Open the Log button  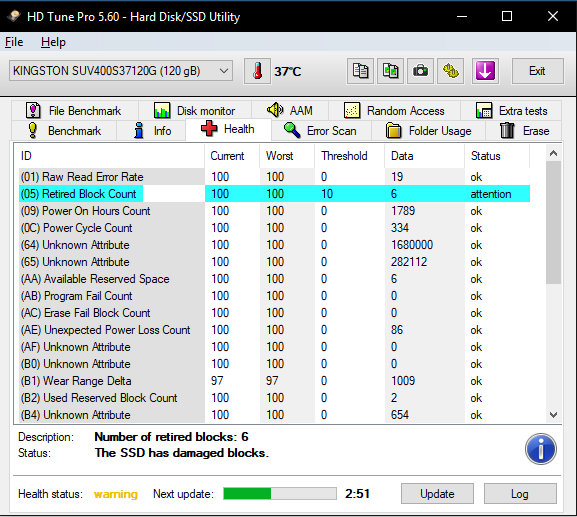(520, 493)
